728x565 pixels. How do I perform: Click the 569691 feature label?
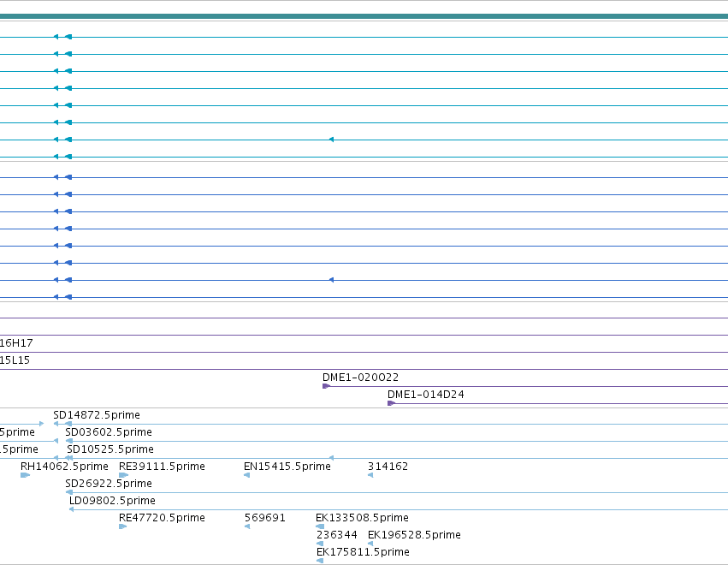point(265,518)
